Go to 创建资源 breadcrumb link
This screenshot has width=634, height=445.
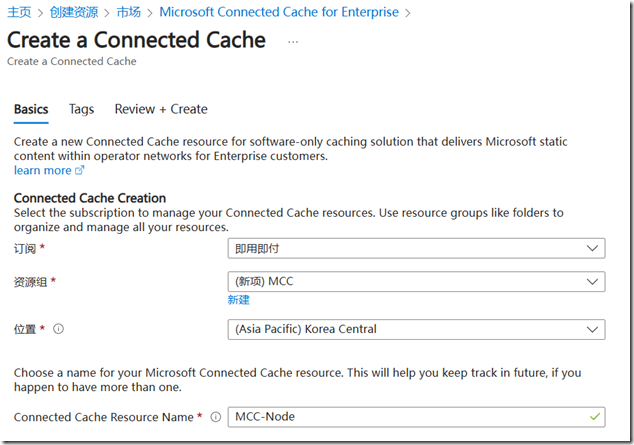[74, 12]
